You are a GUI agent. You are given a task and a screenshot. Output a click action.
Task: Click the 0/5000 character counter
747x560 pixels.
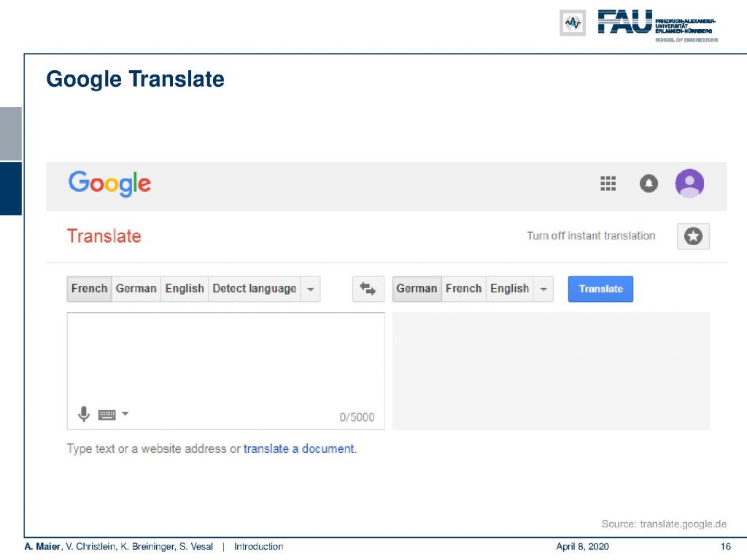tap(357, 417)
